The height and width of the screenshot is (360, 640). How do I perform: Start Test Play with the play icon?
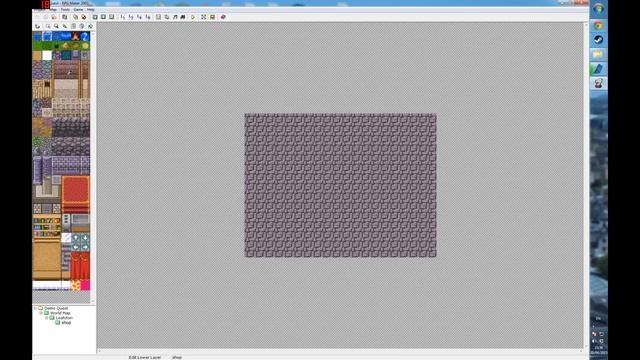pos(193,17)
